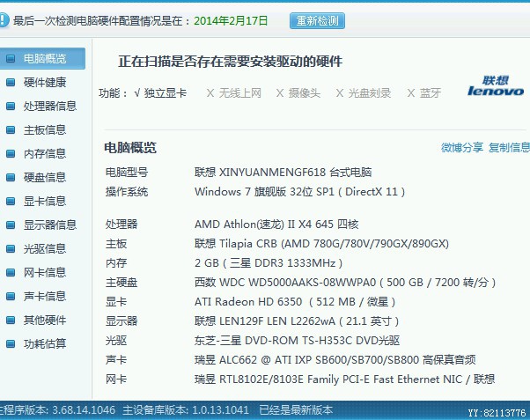The width and height of the screenshot is (530, 420).
Task: Click the icon beside 网卡信息
Action: 11,272
